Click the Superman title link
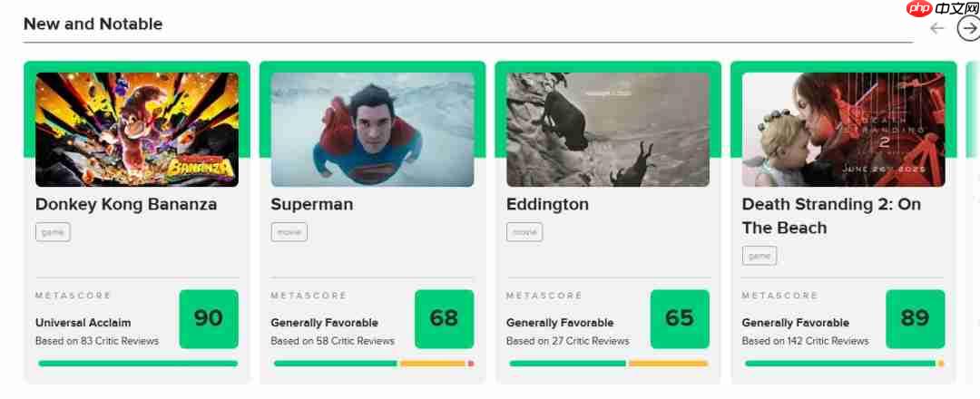 coord(312,204)
